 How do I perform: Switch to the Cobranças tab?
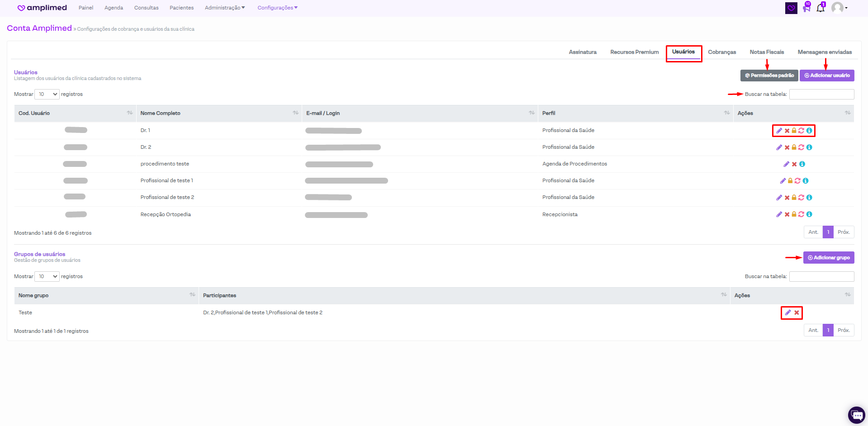click(x=721, y=52)
